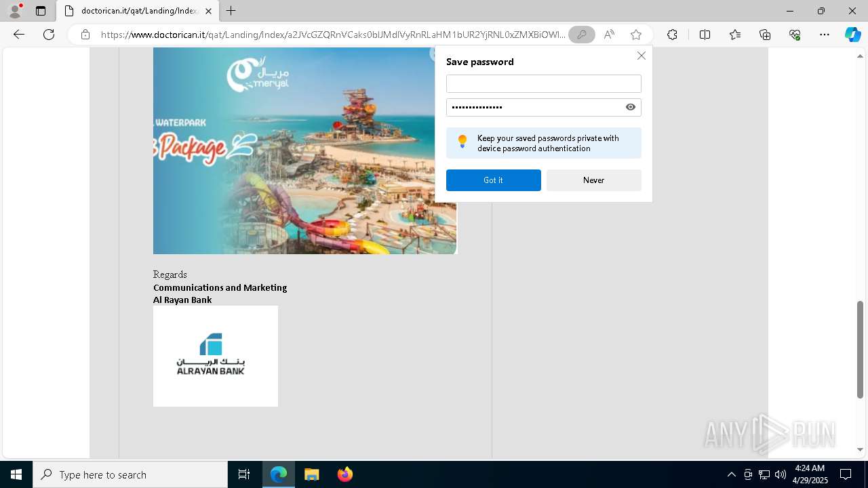The image size is (868, 488).
Task: Go back to previous page
Action: click(x=19, y=35)
